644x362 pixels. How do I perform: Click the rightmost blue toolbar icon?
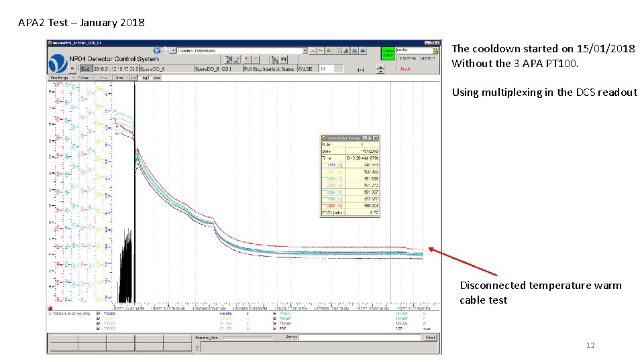(x=363, y=51)
